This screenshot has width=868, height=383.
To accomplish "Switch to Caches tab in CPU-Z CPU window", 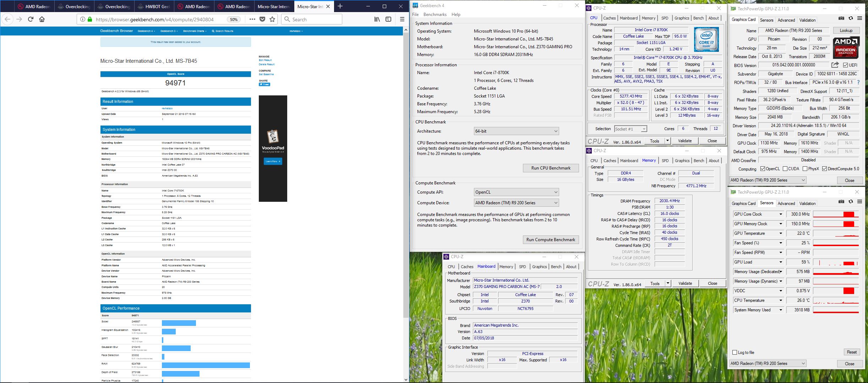I will 609,18.
